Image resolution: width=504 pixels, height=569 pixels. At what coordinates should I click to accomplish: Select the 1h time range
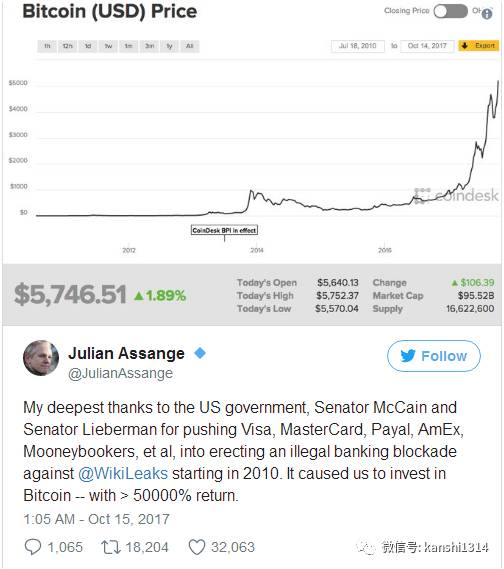(x=47, y=46)
